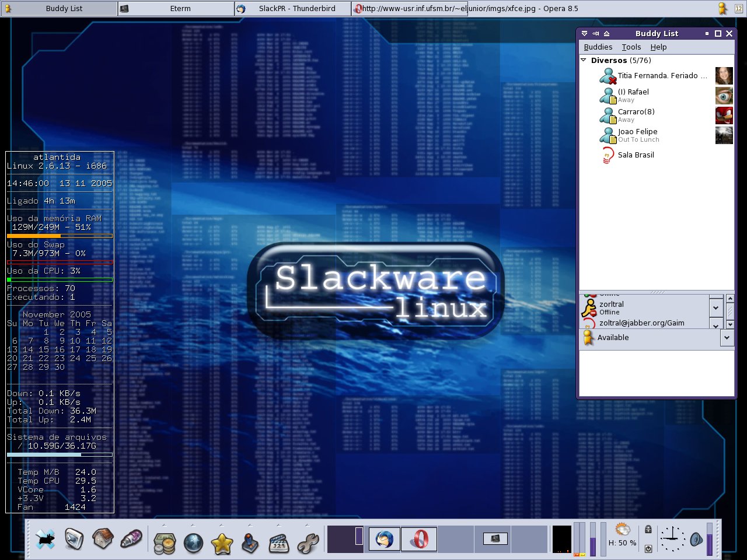The height and width of the screenshot is (560, 747).
Task: Open the joystick games launcher
Action: point(250,543)
